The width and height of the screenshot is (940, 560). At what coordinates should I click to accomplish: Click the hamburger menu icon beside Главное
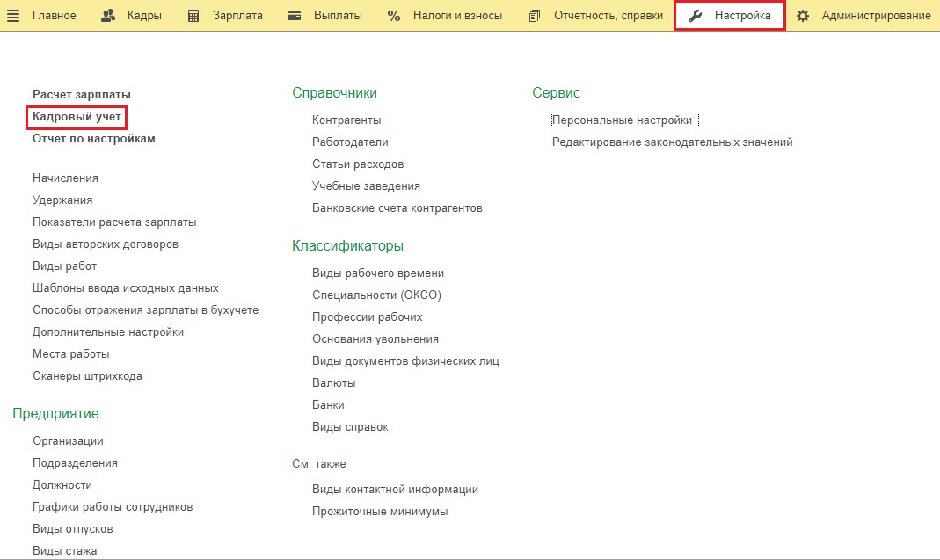click(14, 16)
